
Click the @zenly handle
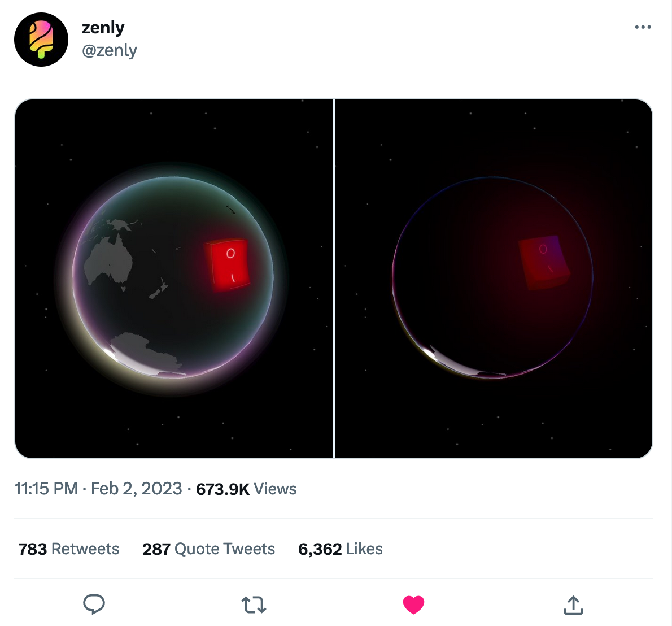(x=110, y=50)
